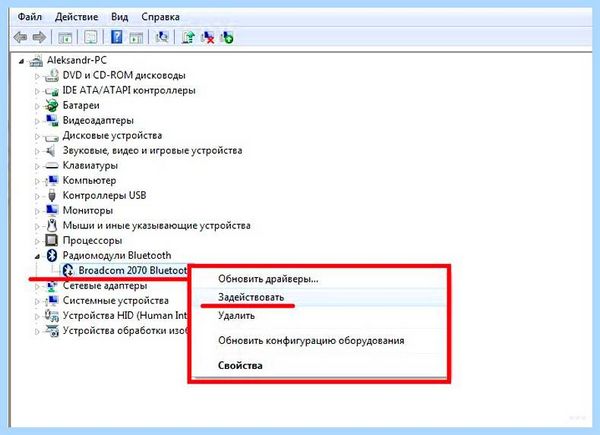Expand the Батареи node
Viewport: 600px width, 435px height.
click(x=37, y=106)
